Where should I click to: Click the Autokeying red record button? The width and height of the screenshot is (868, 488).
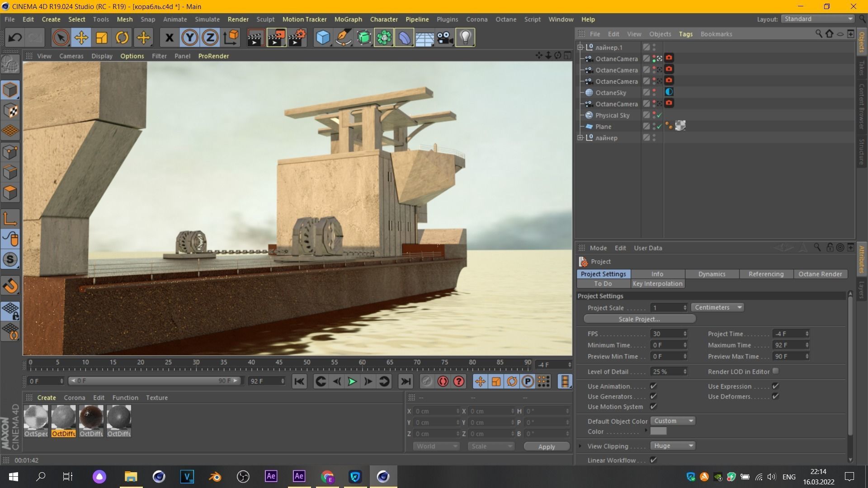pos(443,381)
